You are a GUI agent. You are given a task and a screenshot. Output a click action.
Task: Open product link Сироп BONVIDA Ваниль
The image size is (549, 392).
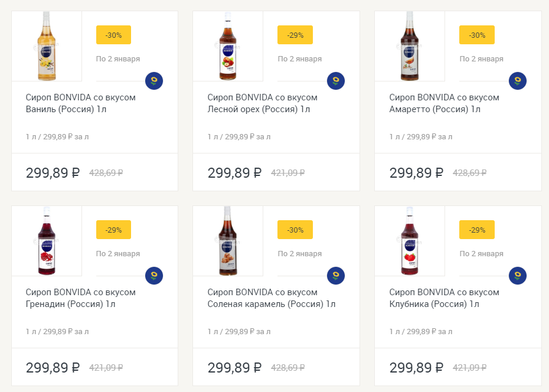coord(81,103)
